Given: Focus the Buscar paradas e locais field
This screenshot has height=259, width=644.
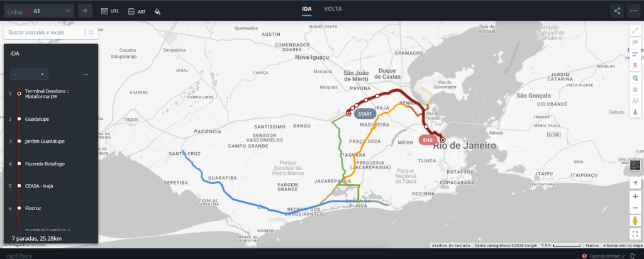Looking at the screenshot, I should point(45,32).
